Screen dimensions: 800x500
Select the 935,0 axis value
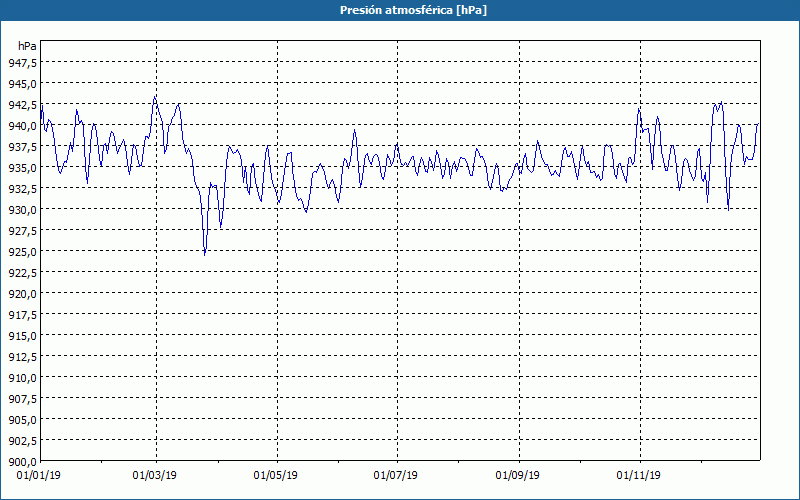[x=22, y=167]
